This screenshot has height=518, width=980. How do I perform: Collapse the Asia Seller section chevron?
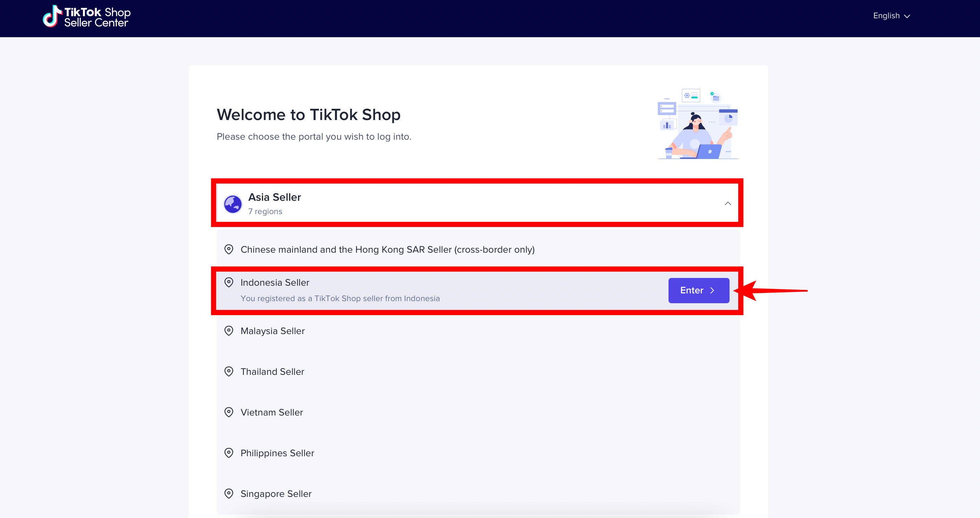click(x=727, y=204)
